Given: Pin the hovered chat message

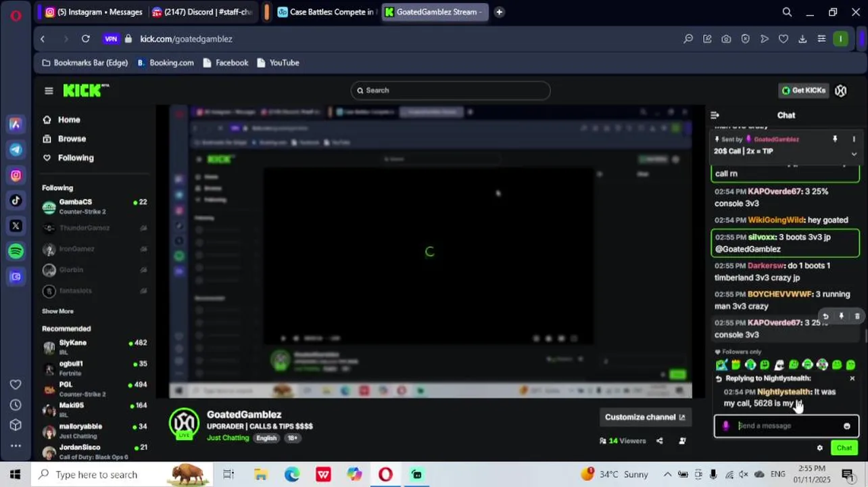Looking at the screenshot, I should pyautogui.click(x=841, y=316).
